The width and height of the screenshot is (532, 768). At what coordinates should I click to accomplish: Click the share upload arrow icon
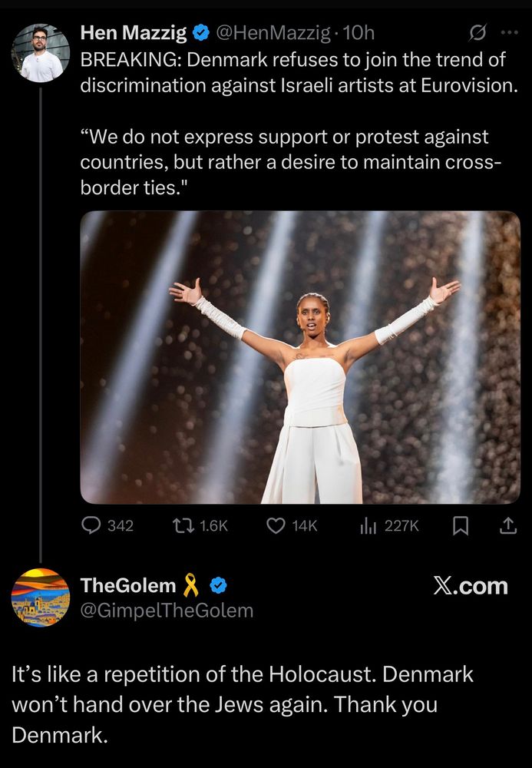click(x=507, y=525)
